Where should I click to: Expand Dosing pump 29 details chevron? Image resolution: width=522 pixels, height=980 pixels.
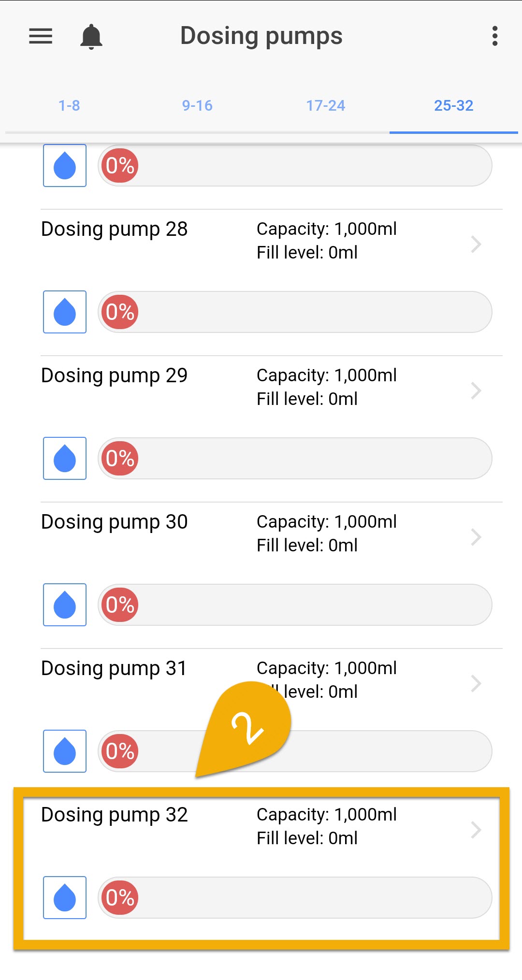click(x=476, y=390)
